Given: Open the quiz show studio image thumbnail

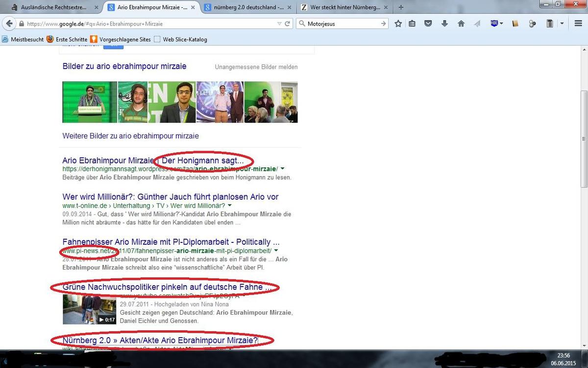Looking at the screenshot, I should (x=220, y=102).
